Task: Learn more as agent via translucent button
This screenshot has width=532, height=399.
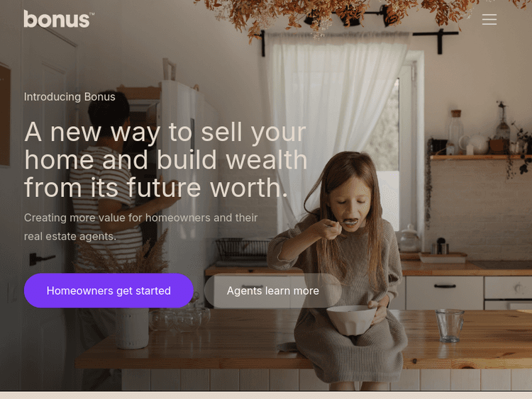Action: tap(273, 291)
